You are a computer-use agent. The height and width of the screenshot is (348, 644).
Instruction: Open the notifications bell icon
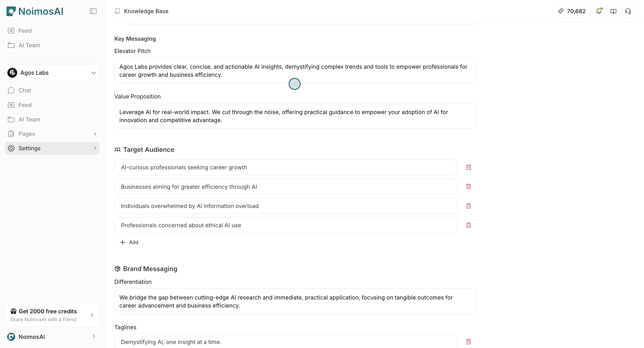(599, 11)
